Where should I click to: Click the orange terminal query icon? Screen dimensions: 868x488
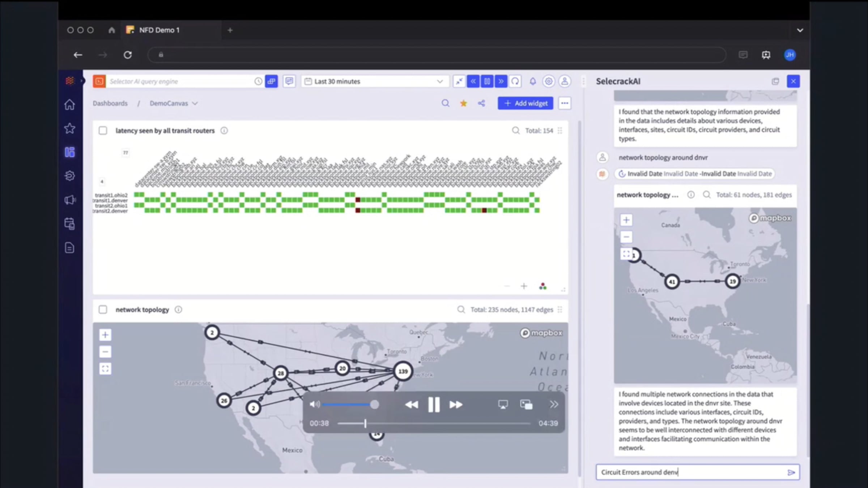[x=99, y=81]
